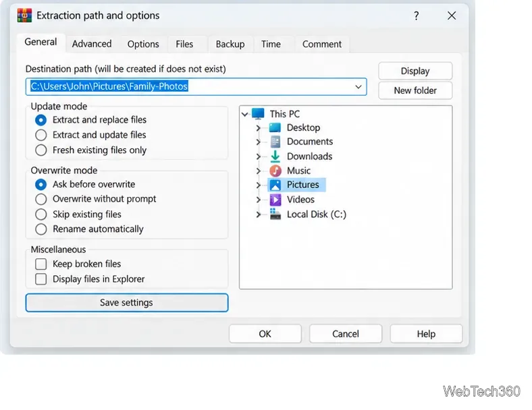The image size is (532, 410).
Task: Enable Keep broken files checkbox
Action: pos(41,264)
